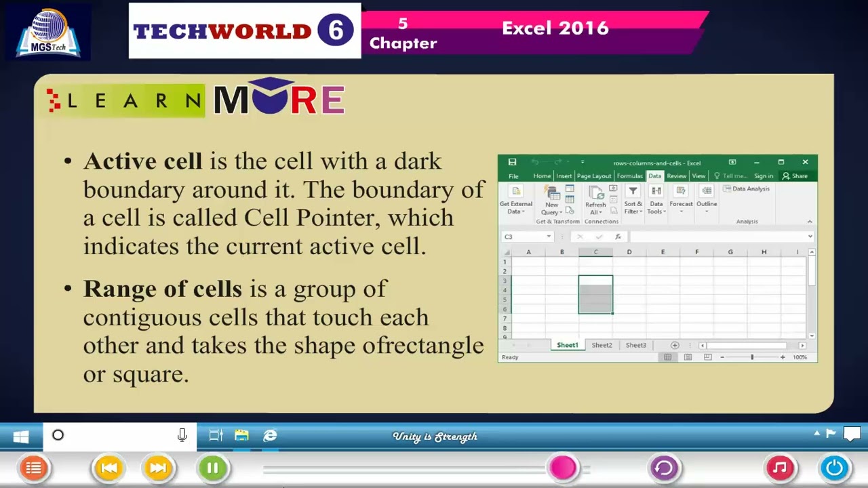Select Page Layout view status icon
The height and width of the screenshot is (488, 868).
pyautogui.click(x=688, y=357)
